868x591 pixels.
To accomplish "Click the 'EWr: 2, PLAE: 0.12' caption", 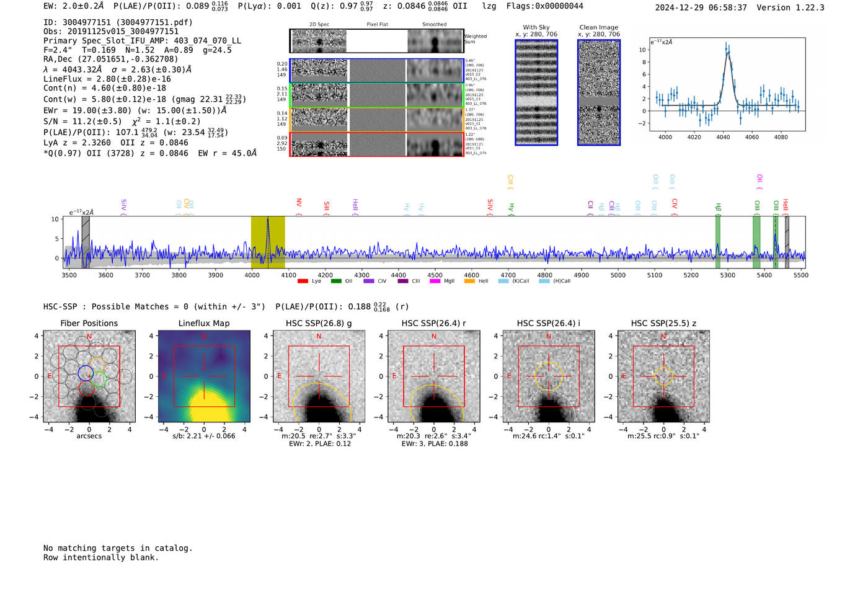I will click(x=320, y=443).
